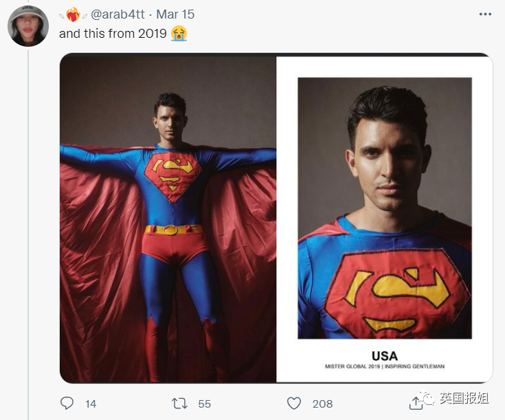Click the tweet text "and this from 2019"
This screenshot has width=505, height=420.
click(x=113, y=34)
